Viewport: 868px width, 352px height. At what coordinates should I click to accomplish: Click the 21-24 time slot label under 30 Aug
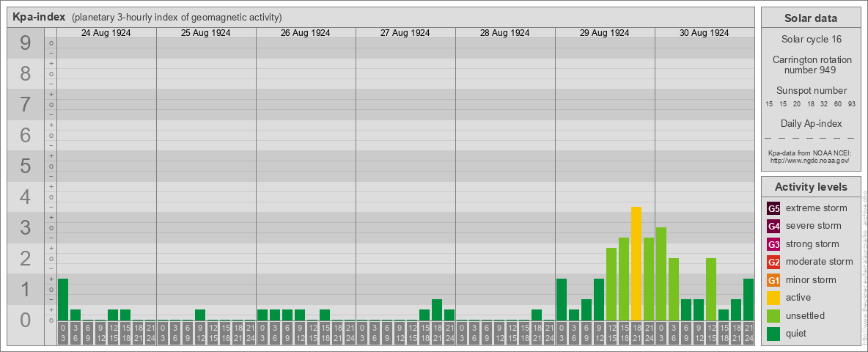(x=749, y=333)
